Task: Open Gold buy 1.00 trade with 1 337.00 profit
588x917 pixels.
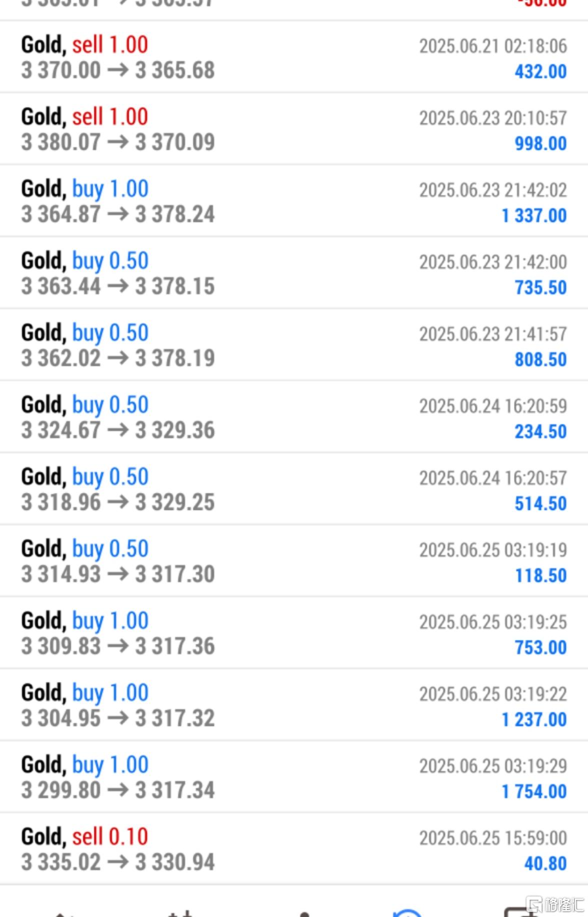Action: (x=294, y=201)
